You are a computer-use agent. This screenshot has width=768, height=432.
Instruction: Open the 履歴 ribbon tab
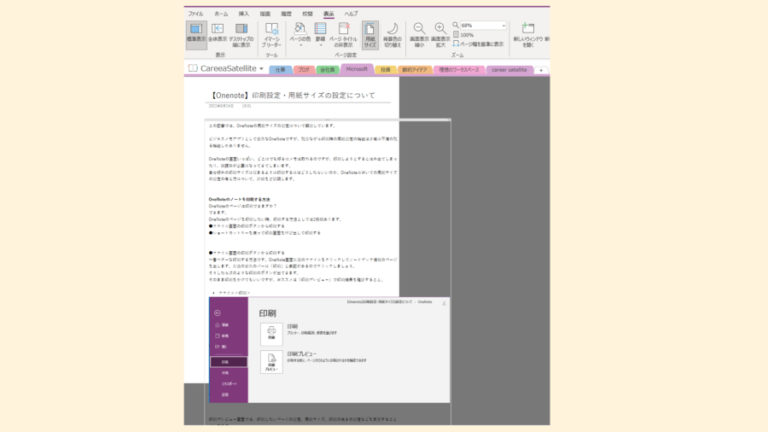[286, 14]
